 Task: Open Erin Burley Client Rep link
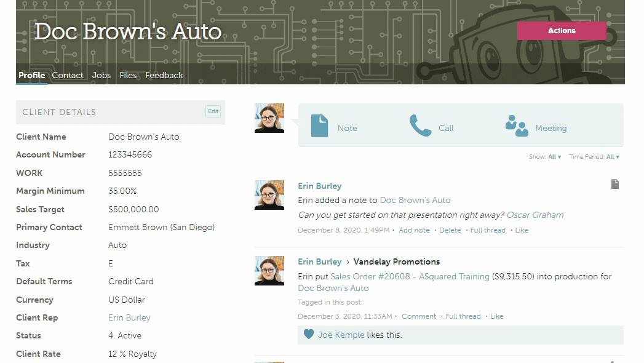129,317
